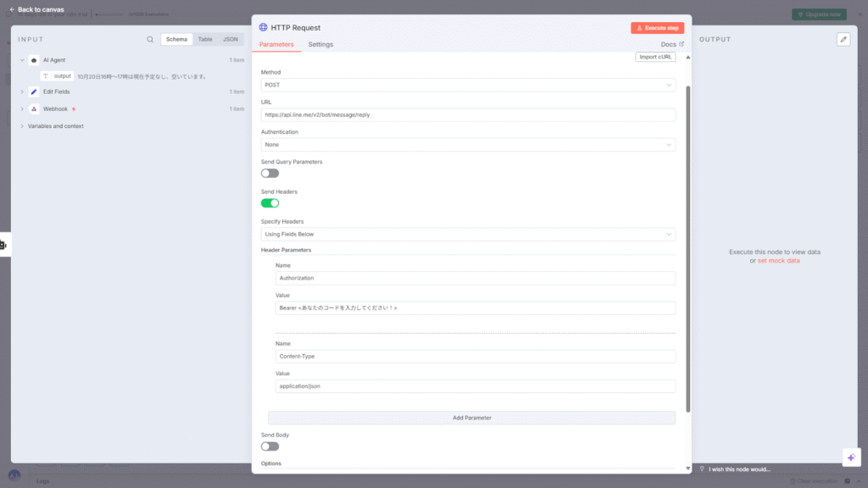Click the output panel edit pencil icon

click(843, 39)
